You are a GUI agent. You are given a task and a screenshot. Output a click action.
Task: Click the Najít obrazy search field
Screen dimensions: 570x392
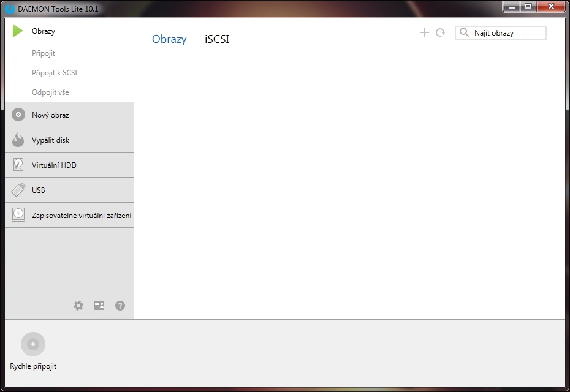(x=501, y=32)
